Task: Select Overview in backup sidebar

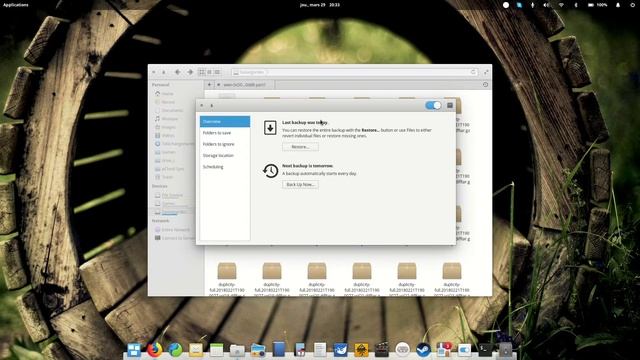Action: pos(225,121)
